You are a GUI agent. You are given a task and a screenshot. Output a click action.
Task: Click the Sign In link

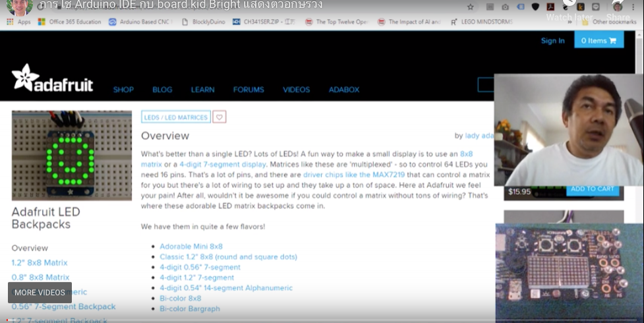552,41
